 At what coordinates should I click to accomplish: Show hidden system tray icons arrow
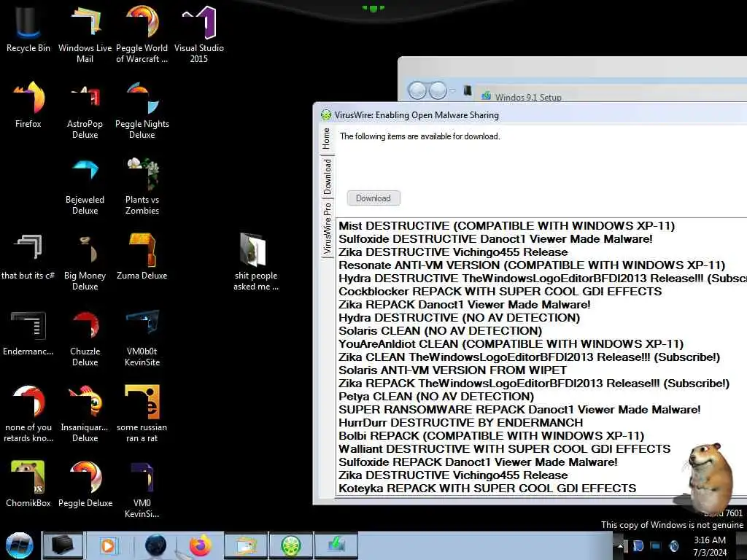click(620, 546)
